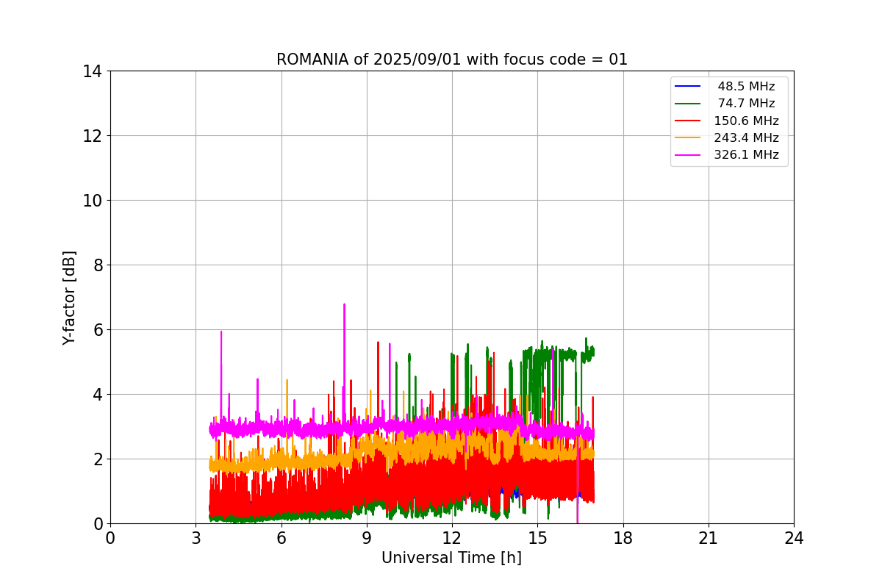Image resolution: width=882 pixels, height=588 pixels.
Task: Click the x-axis tick label 18
Action: point(623,538)
